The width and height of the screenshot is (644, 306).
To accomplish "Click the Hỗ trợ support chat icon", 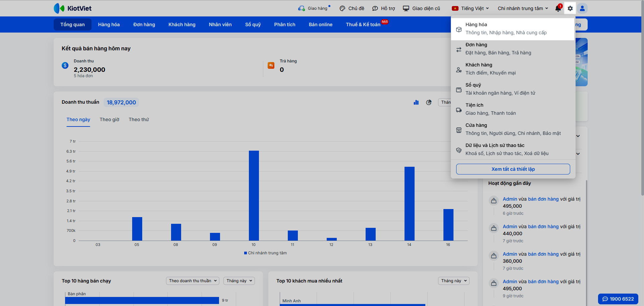I will coord(375,8).
